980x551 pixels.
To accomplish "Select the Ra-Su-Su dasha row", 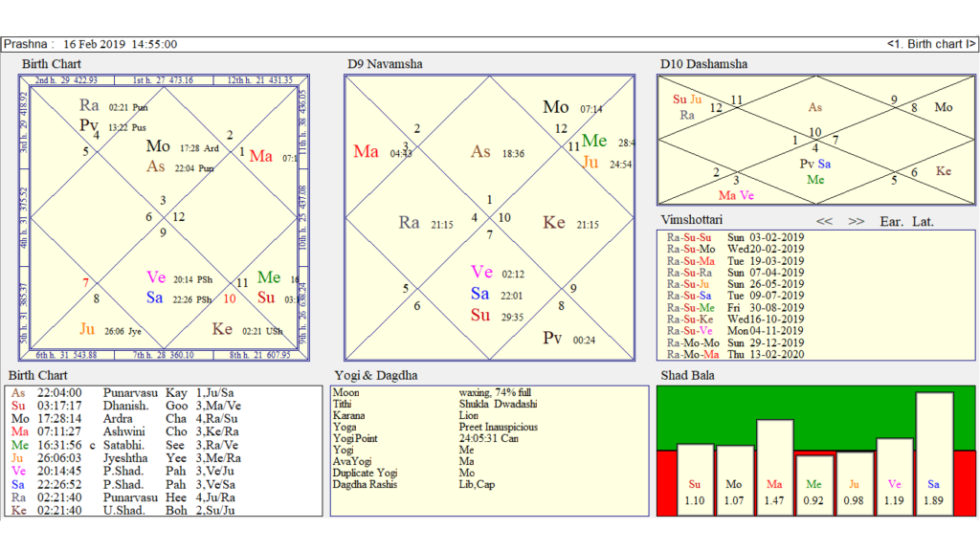I will (x=735, y=237).
